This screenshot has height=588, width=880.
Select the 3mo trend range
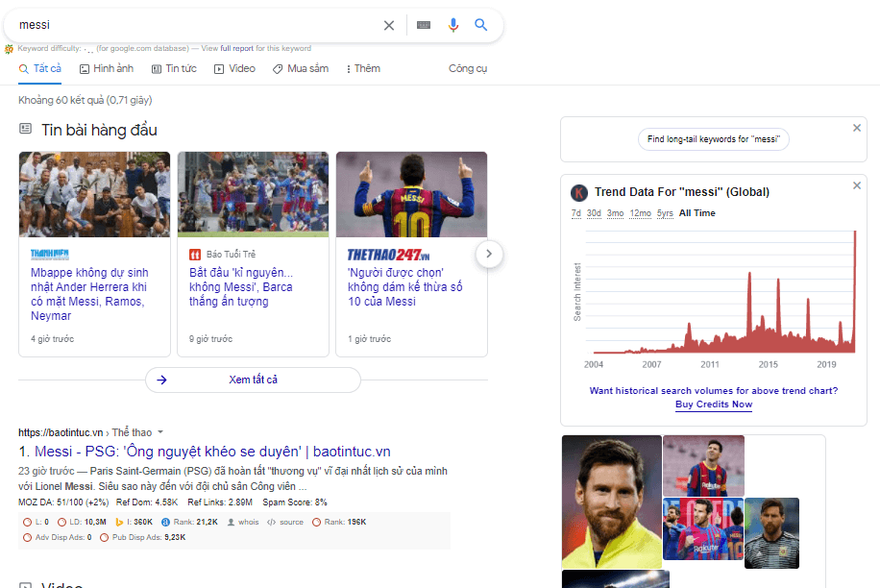click(x=615, y=213)
